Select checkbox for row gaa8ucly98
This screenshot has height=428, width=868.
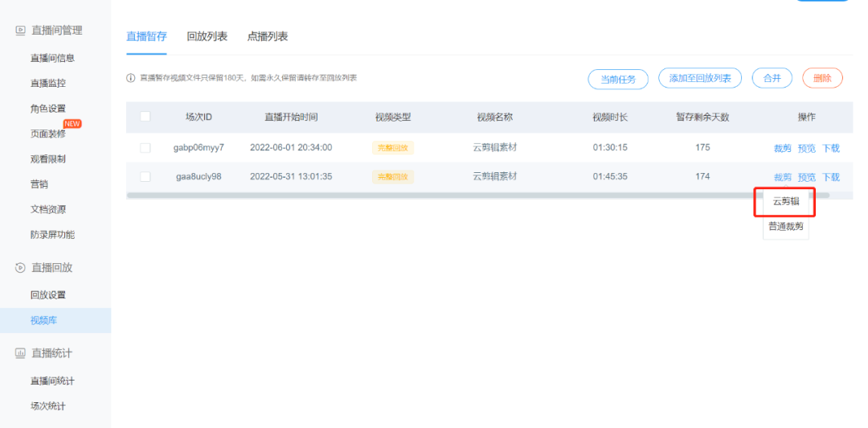pos(145,177)
